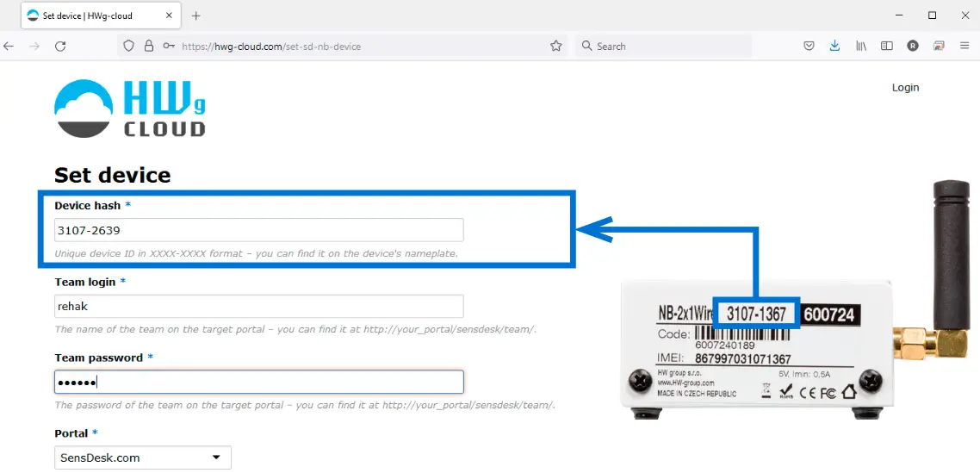Click the Device hash label

(x=88, y=205)
